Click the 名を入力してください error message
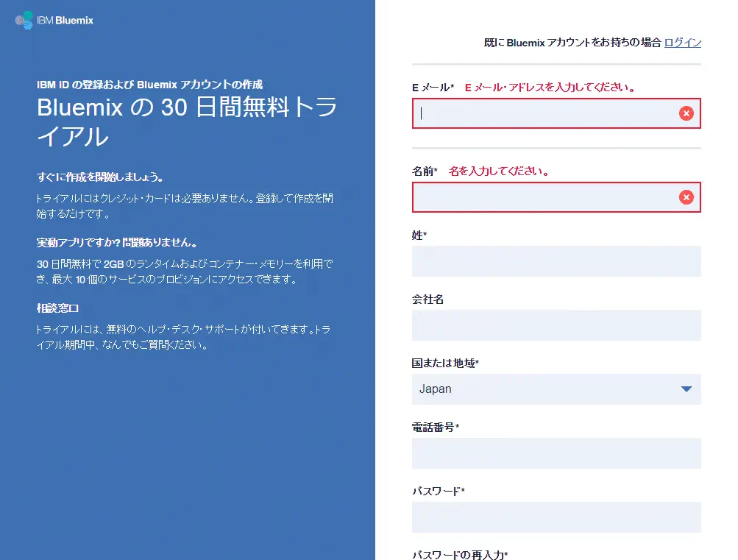The height and width of the screenshot is (560, 738). (x=500, y=171)
